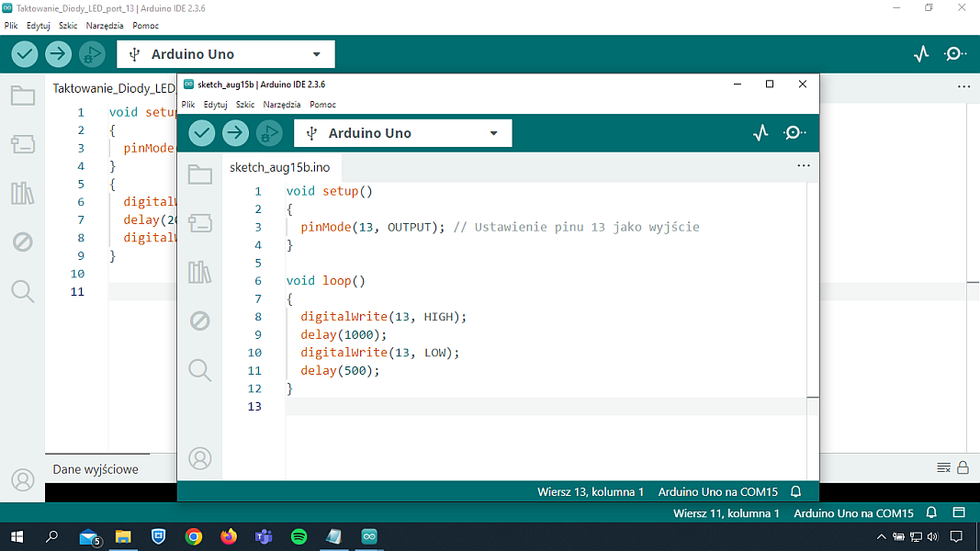
Task: Open Sketchbook folder icon in sketch_aug15b sidebar
Action: point(200,174)
